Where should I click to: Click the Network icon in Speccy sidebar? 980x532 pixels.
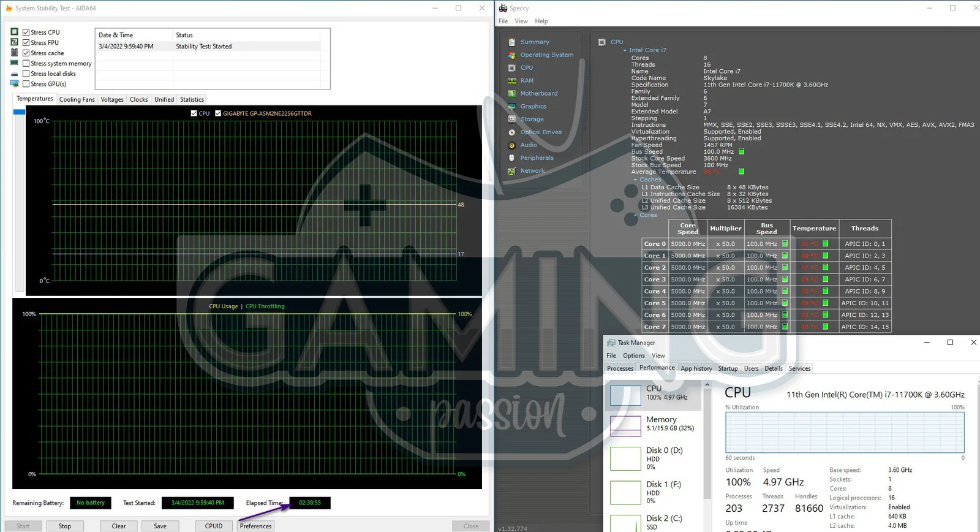[511, 171]
